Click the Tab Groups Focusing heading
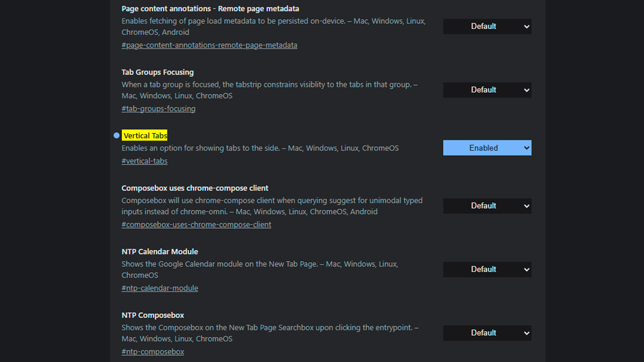Image resolution: width=644 pixels, height=362 pixels. (x=157, y=72)
